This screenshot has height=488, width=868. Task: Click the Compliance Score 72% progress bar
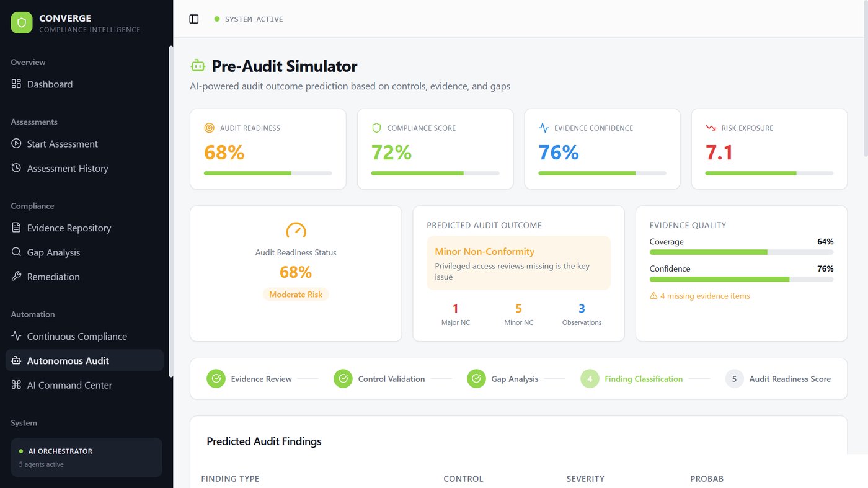click(435, 173)
